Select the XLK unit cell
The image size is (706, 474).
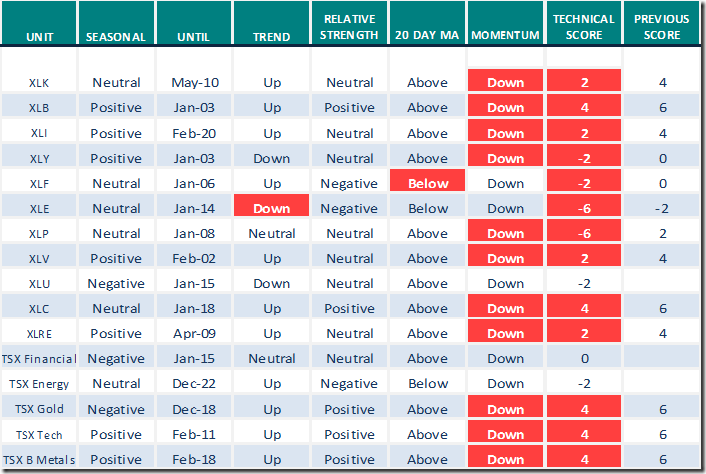40,82
